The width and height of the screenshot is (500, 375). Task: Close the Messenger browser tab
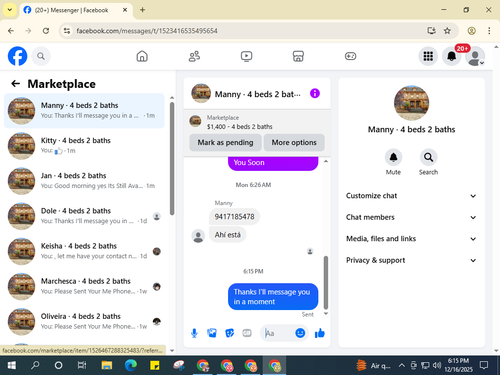coord(125,10)
